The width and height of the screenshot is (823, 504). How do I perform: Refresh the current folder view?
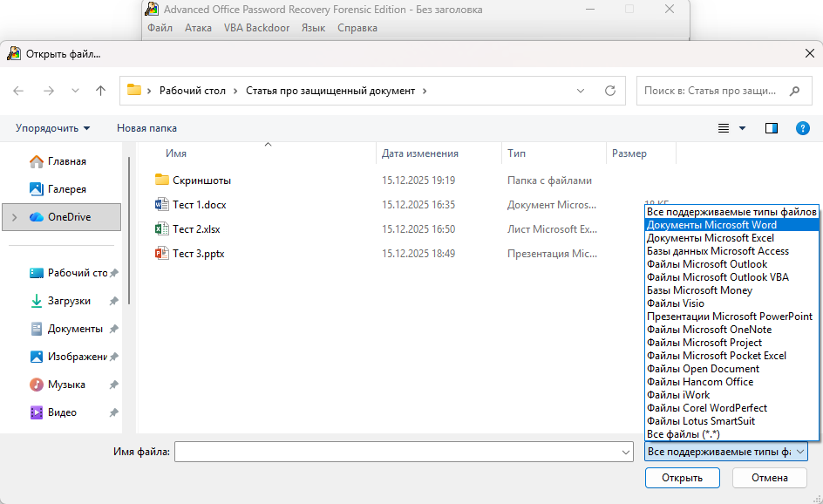pyautogui.click(x=610, y=91)
